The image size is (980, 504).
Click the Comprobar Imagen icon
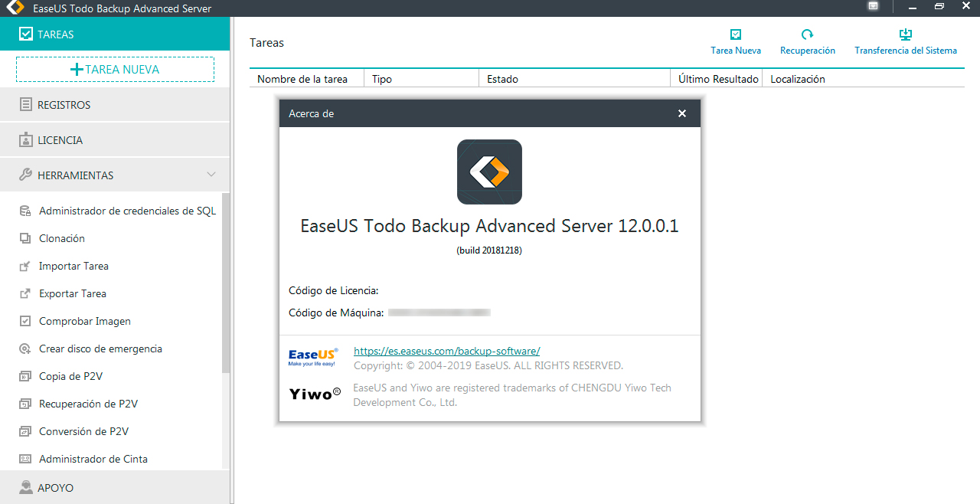[x=25, y=321]
